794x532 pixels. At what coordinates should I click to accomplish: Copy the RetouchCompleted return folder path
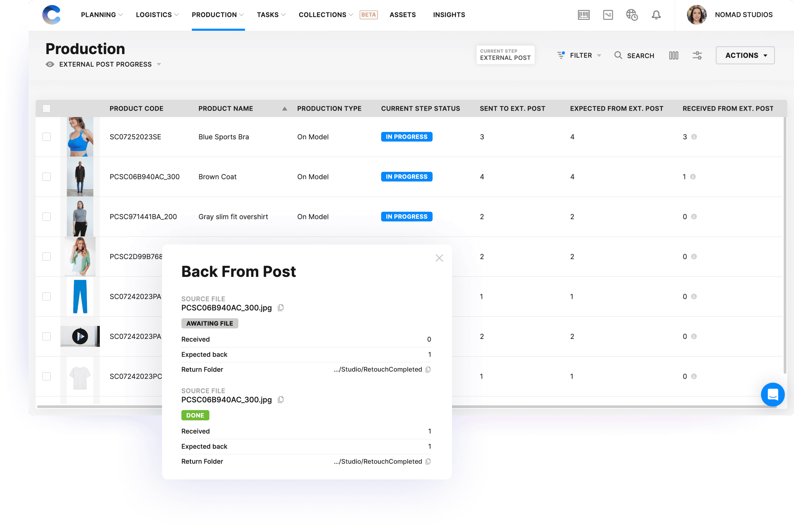tap(428, 369)
